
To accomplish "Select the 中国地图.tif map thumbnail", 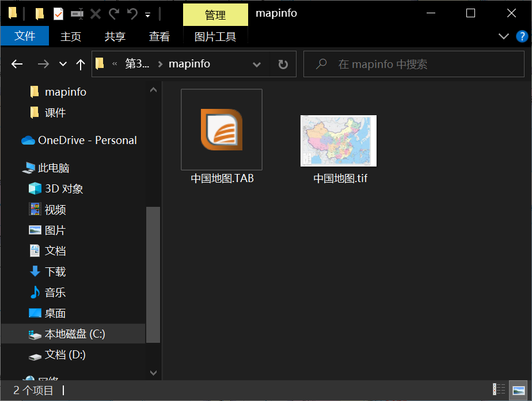I will tap(339, 141).
